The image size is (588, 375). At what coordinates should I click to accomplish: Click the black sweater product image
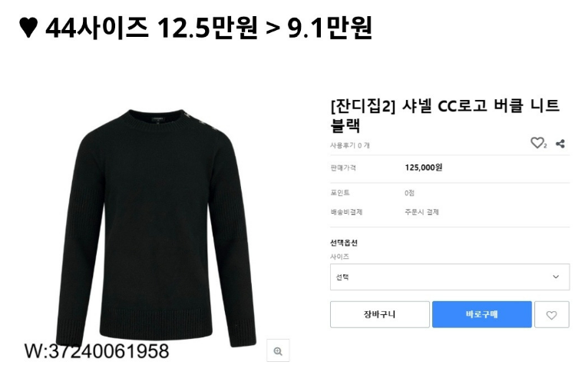coord(155,227)
